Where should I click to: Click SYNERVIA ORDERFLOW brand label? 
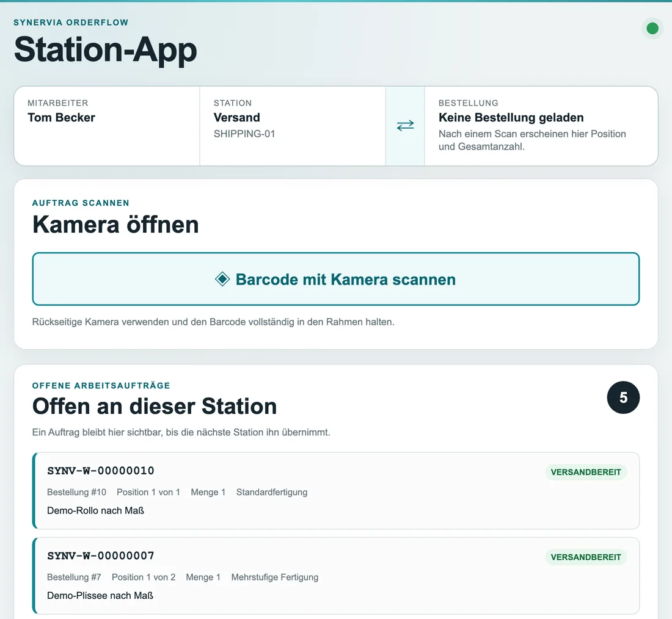point(71,22)
